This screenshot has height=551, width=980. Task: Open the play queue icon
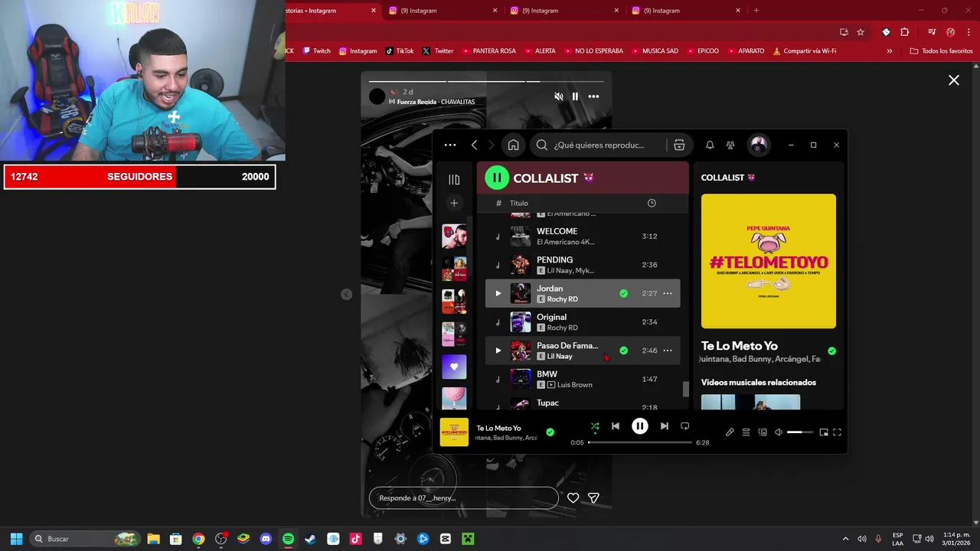746,432
